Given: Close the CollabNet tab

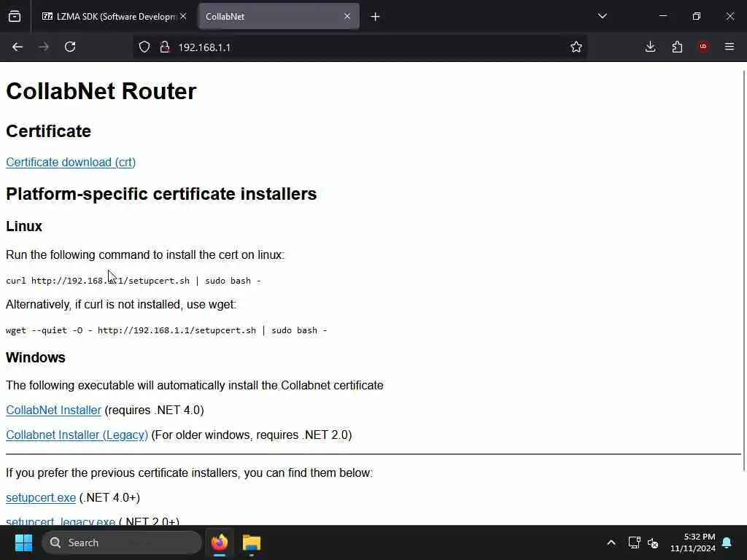Looking at the screenshot, I should [347, 16].
